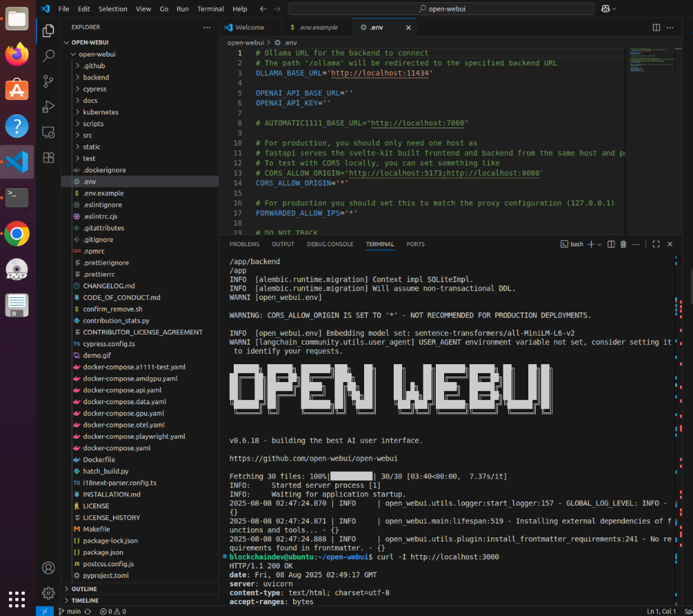The width and height of the screenshot is (693, 616).
Task: Open the localhost:11434 URL link
Action: click(x=380, y=73)
